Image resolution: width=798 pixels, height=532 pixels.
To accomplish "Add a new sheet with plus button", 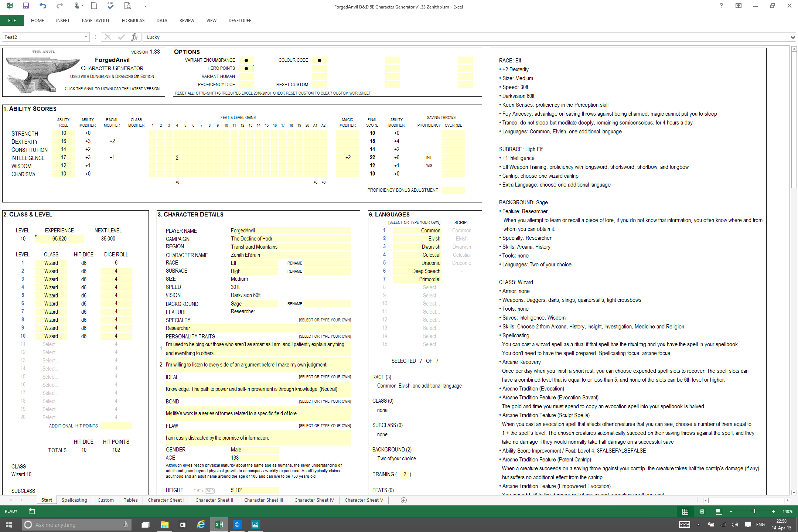I will 404,500.
